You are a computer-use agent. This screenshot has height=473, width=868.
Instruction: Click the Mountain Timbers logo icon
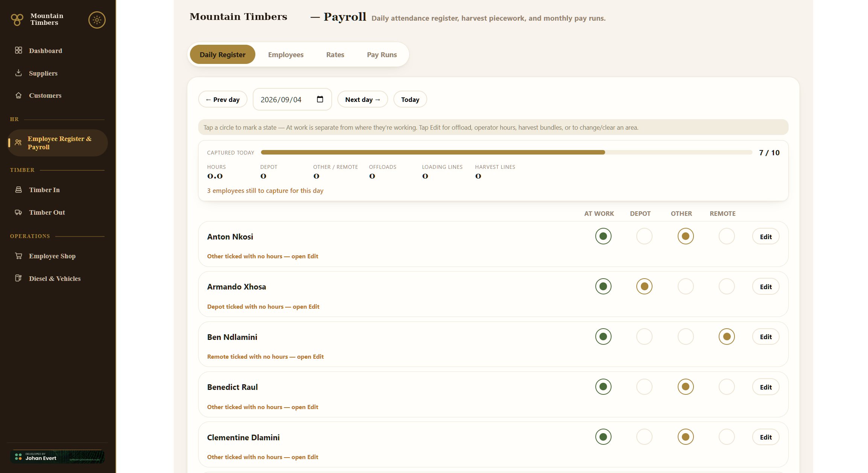17,20
